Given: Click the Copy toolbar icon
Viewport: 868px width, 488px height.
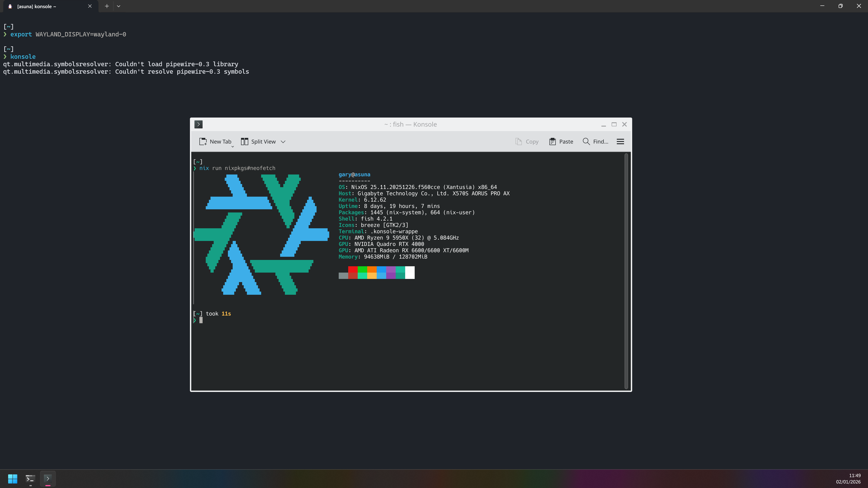Looking at the screenshot, I should pos(519,141).
